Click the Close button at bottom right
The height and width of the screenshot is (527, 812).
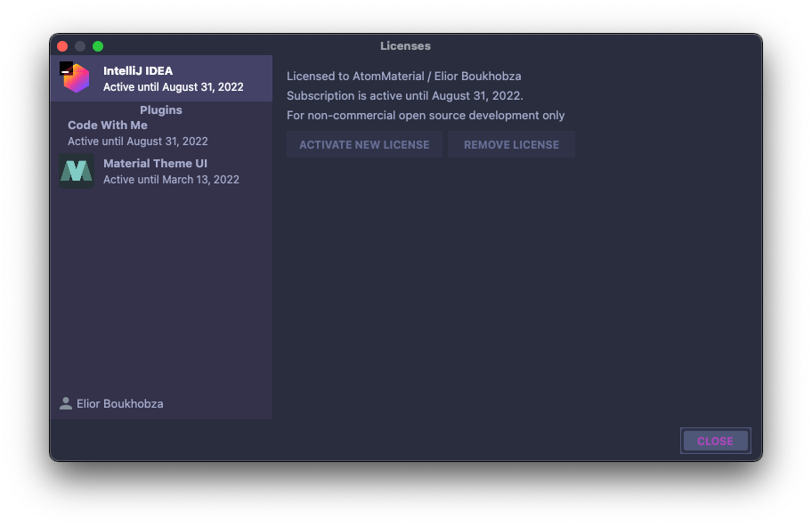coord(715,441)
